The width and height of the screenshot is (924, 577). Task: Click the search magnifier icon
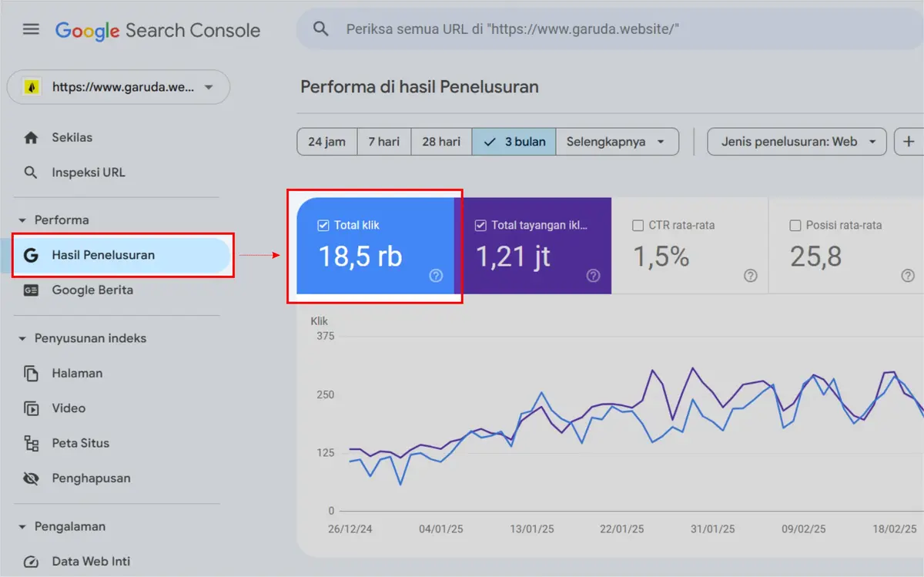point(320,29)
